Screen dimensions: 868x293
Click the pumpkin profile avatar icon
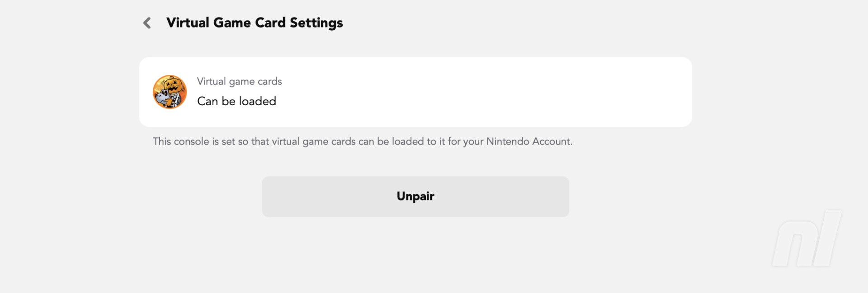pos(170,92)
